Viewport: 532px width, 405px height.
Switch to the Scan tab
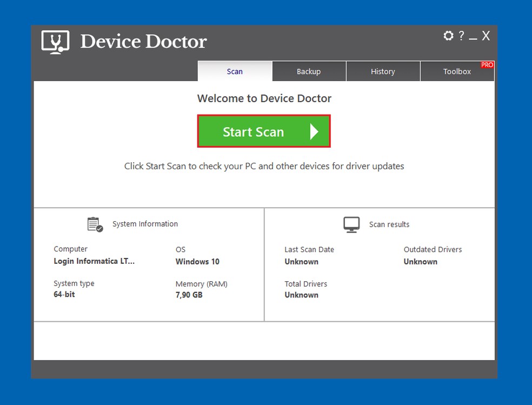click(235, 71)
